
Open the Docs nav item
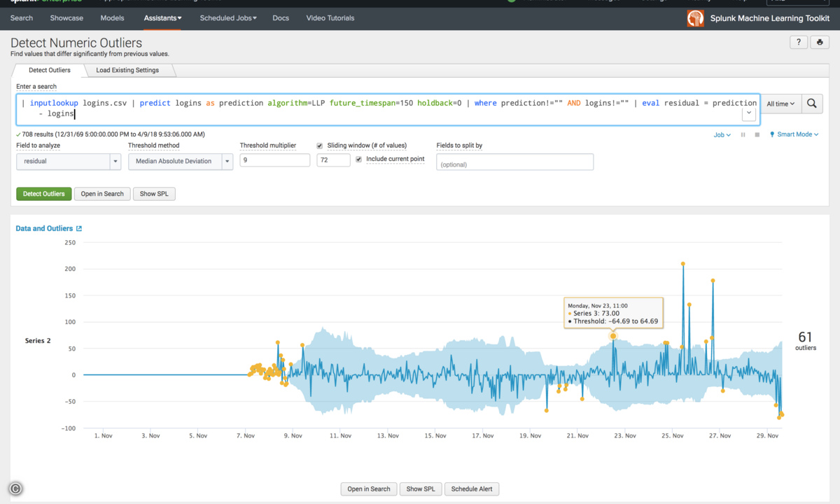[281, 18]
